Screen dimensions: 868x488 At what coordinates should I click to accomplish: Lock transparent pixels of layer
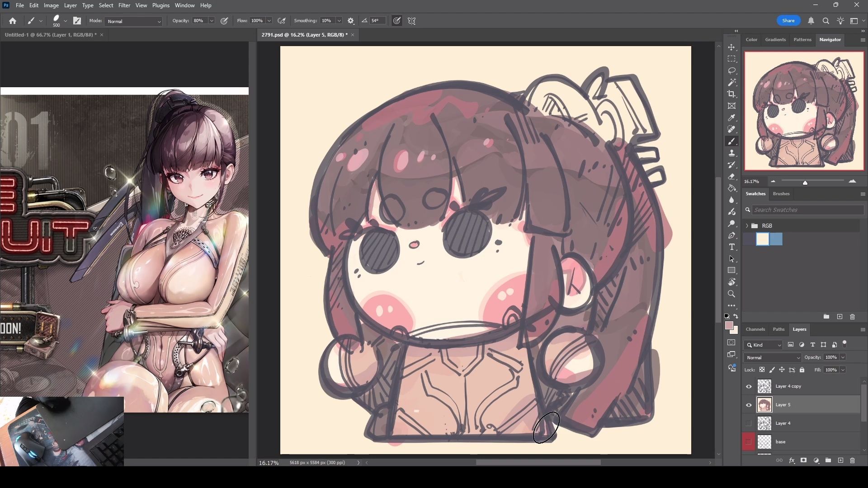[x=762, y=370]
